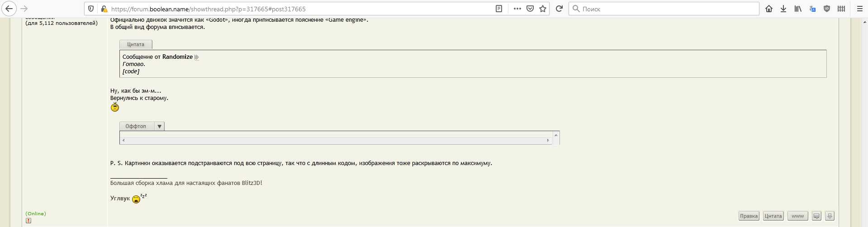Save the page to Pocket
Image resolution: width=868 pixels, height=227 pixels.
[x=530, y=9]
